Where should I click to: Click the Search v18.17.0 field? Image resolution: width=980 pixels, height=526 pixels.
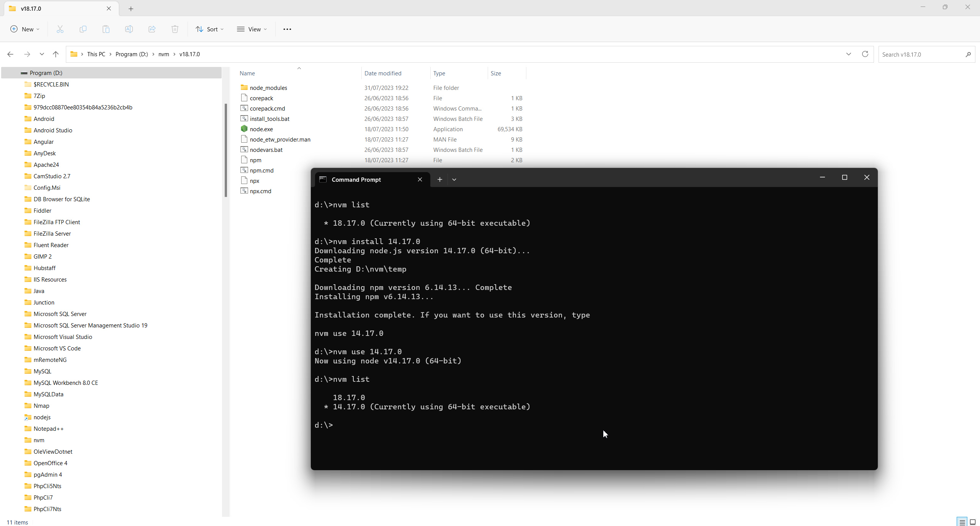pos(922,54)
